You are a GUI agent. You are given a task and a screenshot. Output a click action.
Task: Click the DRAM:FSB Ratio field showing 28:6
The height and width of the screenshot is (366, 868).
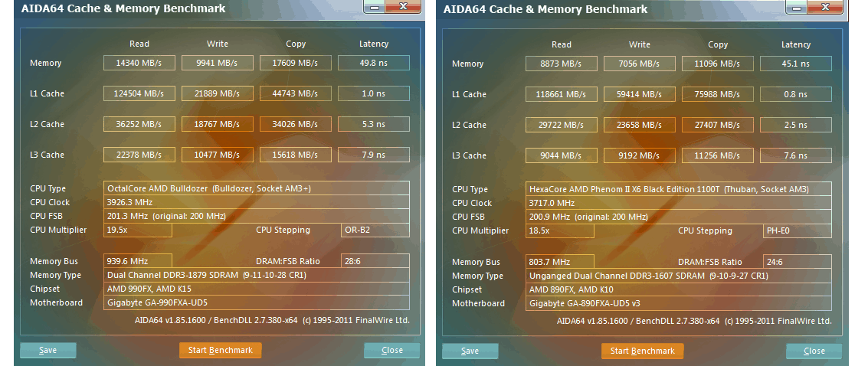[x=375, y=261]
